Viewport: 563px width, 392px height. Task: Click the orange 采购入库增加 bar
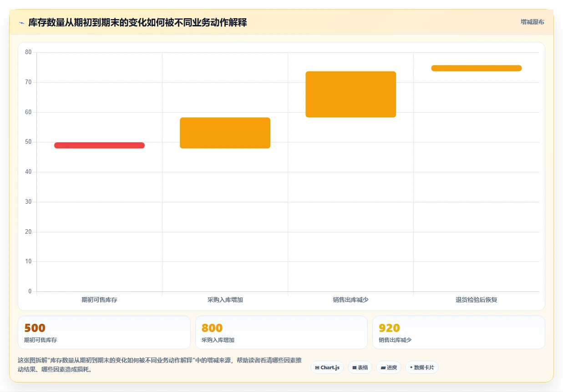(225, 133)
